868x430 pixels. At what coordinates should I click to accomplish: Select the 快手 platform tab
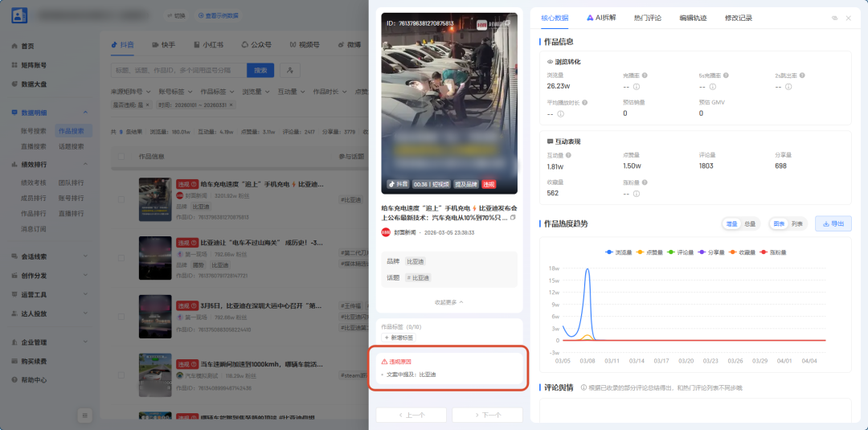coord(164,45)
